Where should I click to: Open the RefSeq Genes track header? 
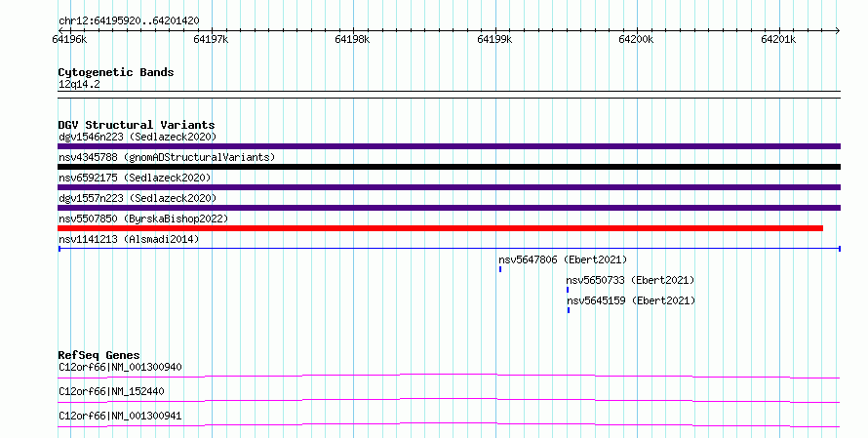[x=99, y=355]
